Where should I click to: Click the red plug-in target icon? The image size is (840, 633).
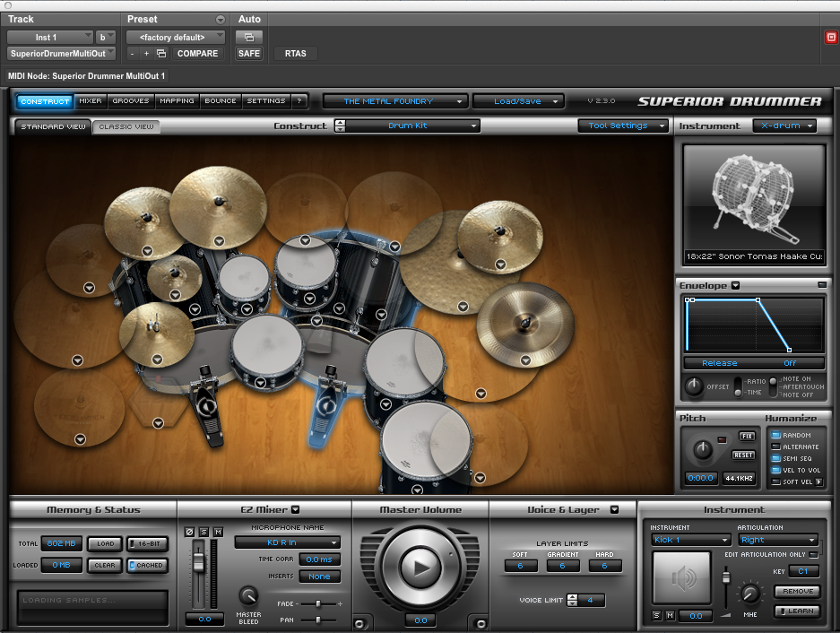[831, 37]
